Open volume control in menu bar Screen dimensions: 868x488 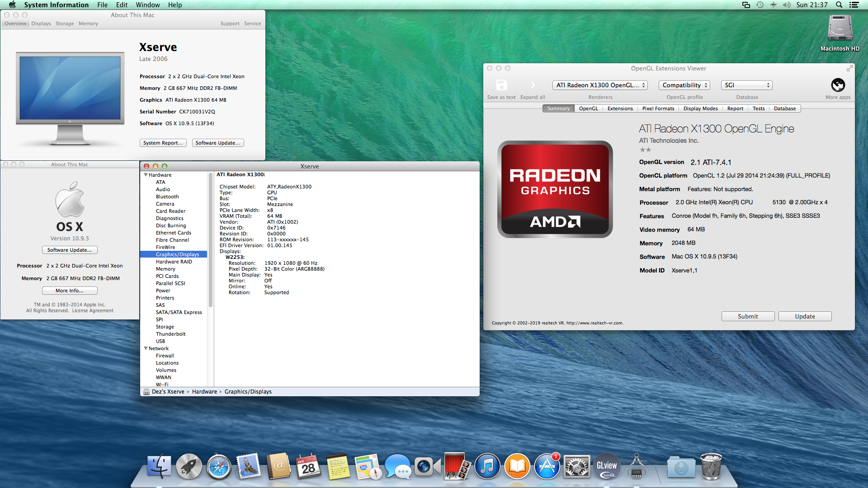pos(787,5)
